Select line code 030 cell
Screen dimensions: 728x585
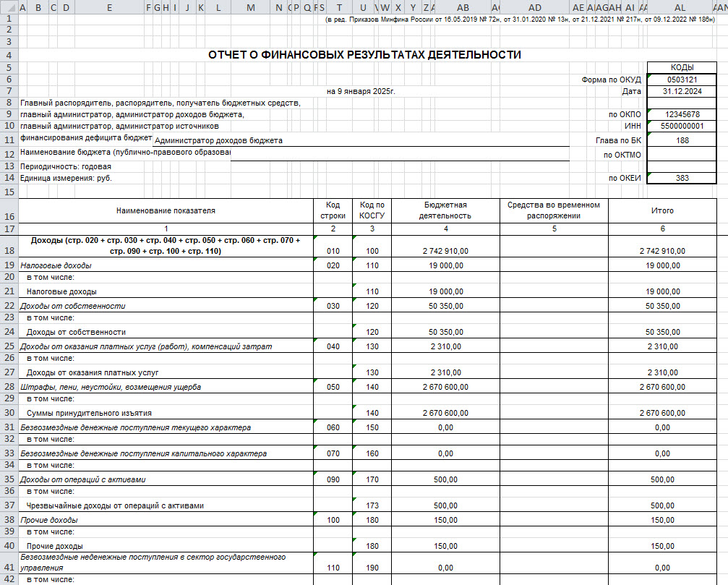click(x=333, y=306)
